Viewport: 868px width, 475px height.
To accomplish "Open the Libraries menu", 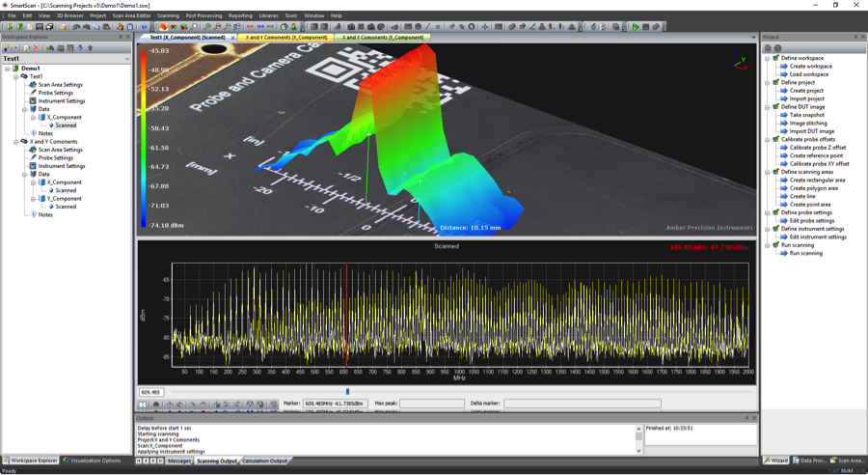I will click(x=268, y=15).
